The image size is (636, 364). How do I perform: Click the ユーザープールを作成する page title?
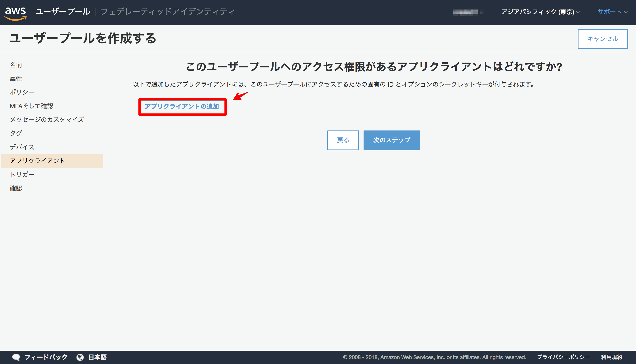[x=83, y=38]
